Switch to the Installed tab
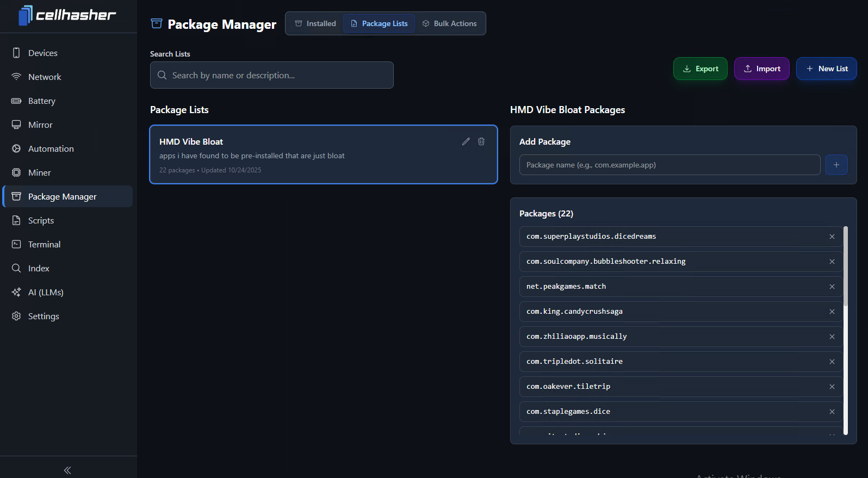The width and height of the screenshot is (868, 478). point(315,23)
